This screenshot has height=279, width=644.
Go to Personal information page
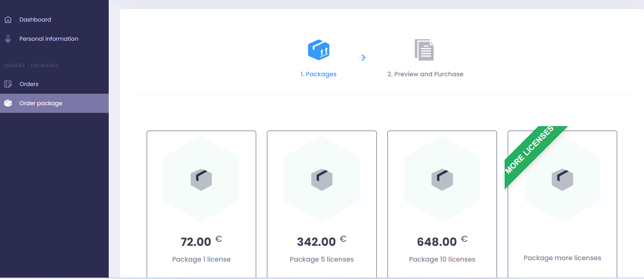click(49, 39)
